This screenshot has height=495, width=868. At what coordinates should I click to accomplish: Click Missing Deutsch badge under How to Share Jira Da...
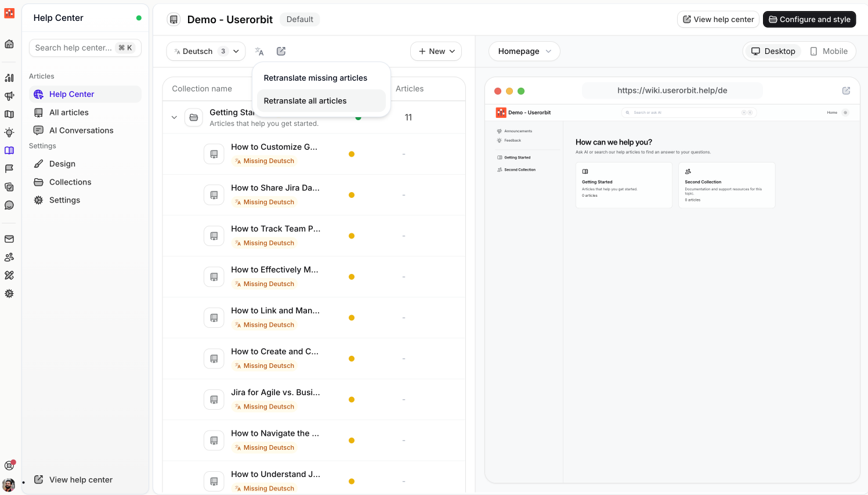point(265,202)
